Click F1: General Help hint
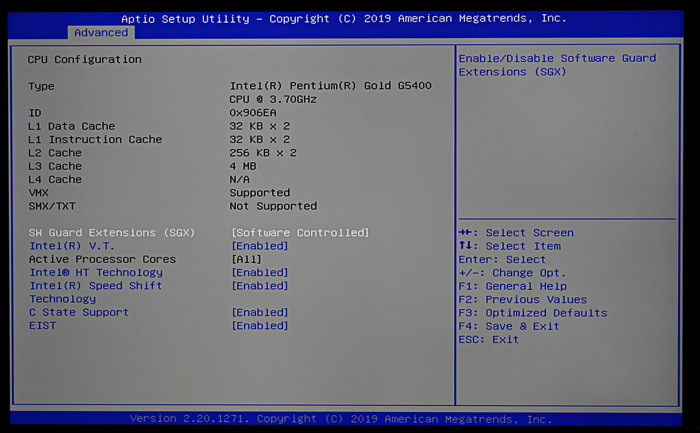 512,286
